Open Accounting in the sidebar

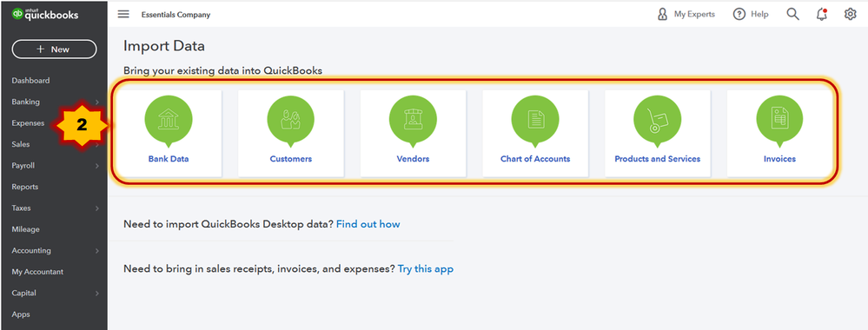point(31,251)
